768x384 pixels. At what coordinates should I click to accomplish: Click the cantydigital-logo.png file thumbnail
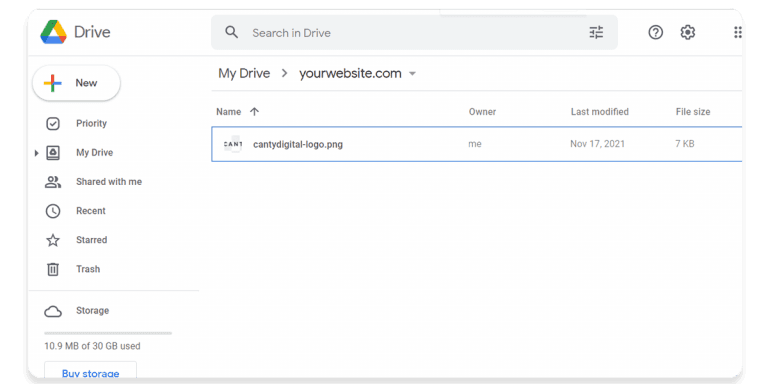[233, 144]
